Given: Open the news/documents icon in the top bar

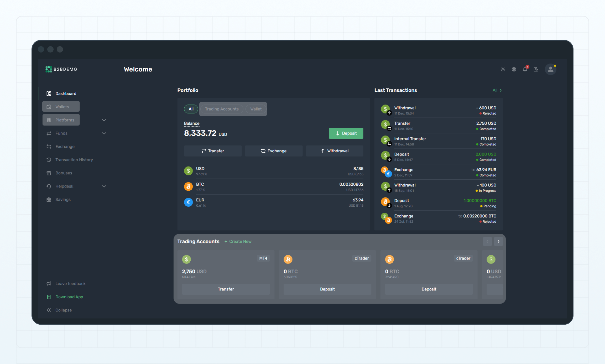Looking at the screenshot, I should (536, 69).
